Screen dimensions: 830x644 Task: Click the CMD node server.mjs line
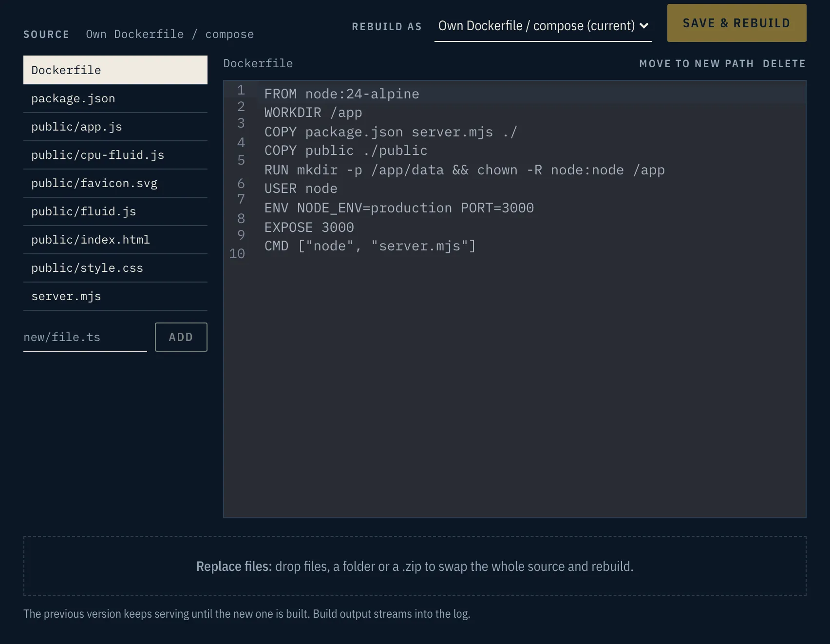coord(370,246)
